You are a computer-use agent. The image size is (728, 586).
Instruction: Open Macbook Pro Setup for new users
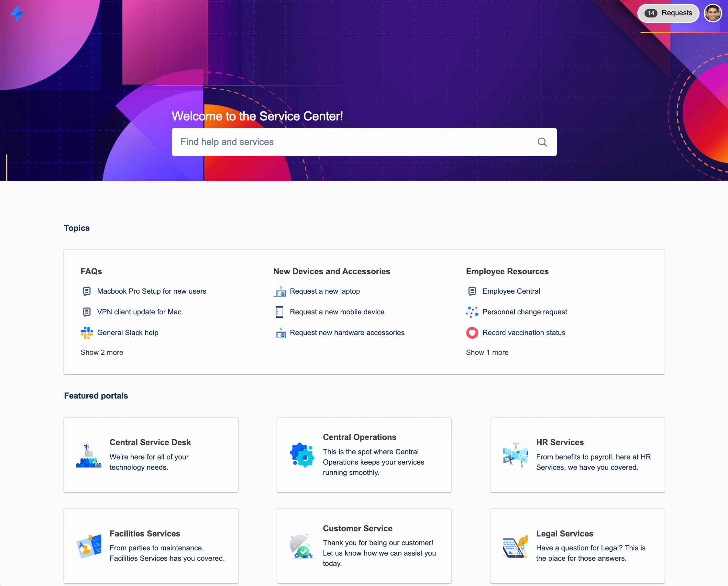[151, 291]
